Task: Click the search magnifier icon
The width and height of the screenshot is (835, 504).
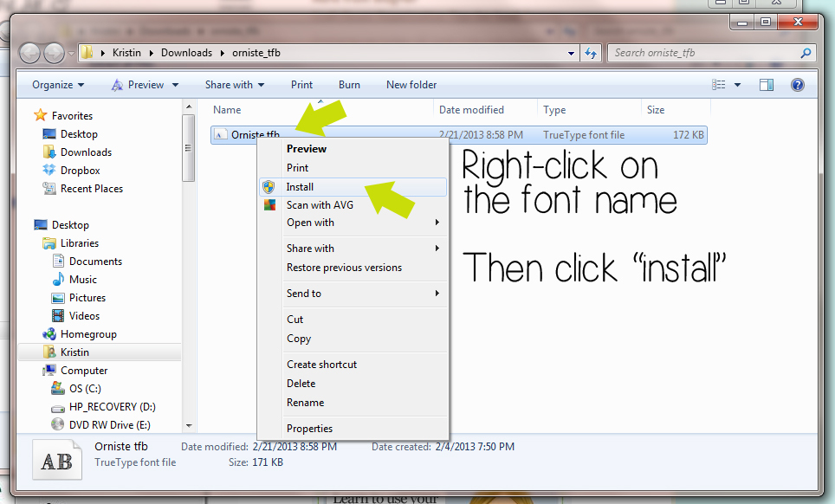Action: (x=806, y=53)
